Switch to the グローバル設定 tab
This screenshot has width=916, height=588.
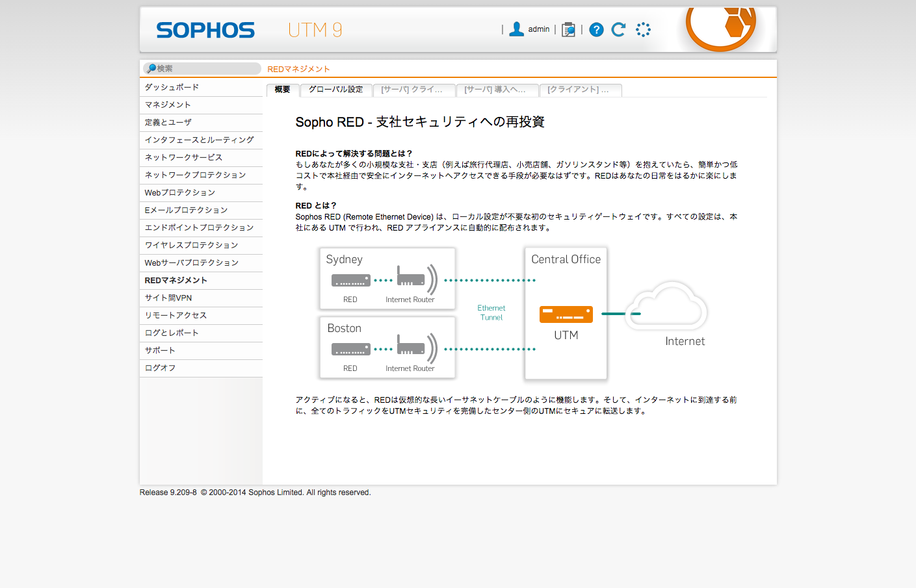pyautogui.click(x=335, y=90)
